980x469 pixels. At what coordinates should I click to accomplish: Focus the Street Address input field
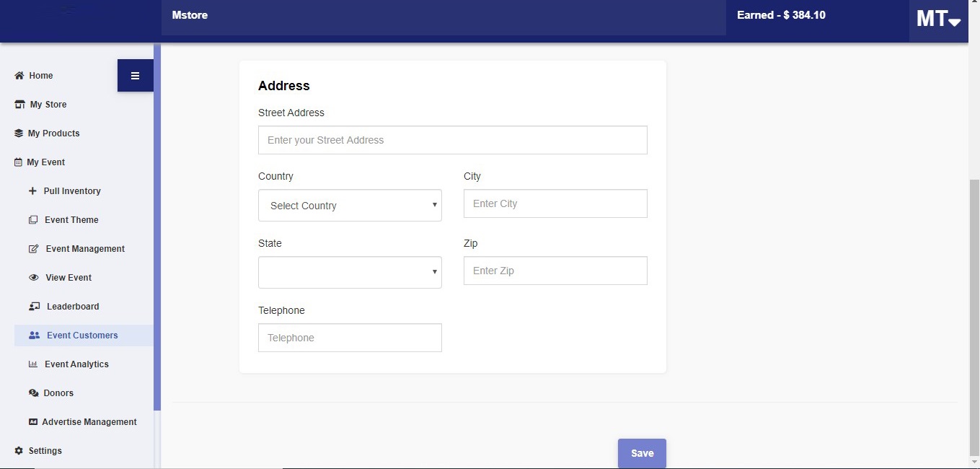point(452,140)
